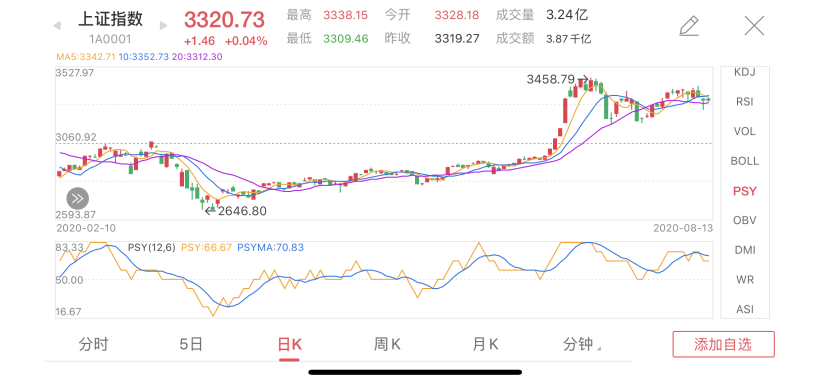Choose the DMI indicator
Screen dimensions: 830x384
click(745, 250)
